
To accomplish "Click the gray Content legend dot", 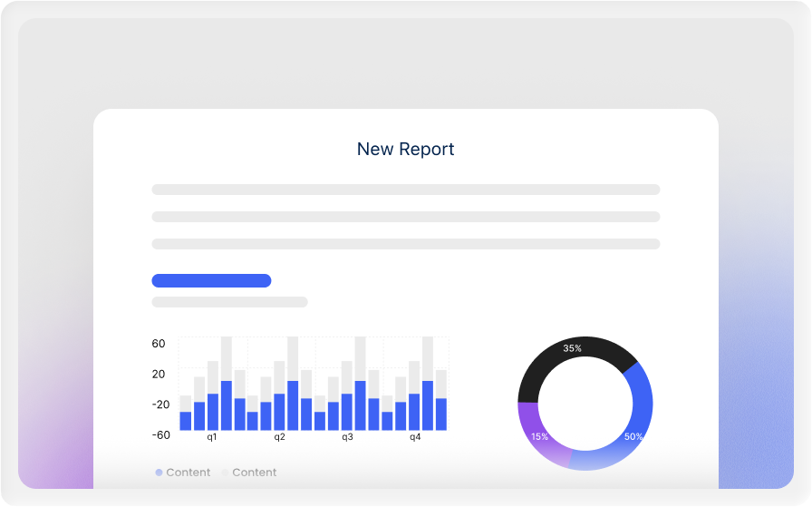I will pyautogui.click(x=225, y=473).
